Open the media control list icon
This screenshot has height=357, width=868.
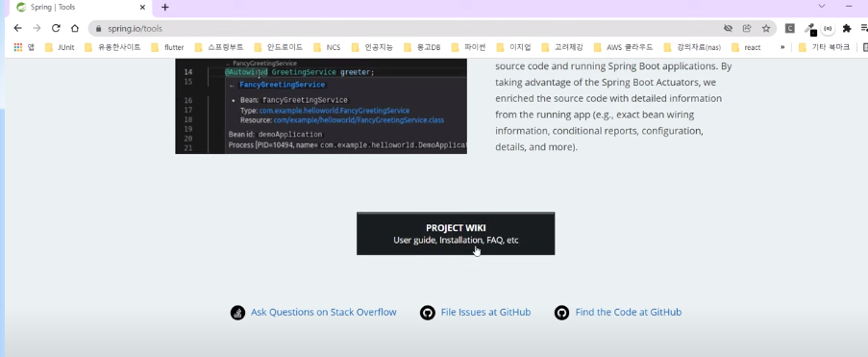pyautogui.click(x=864, y=28)
